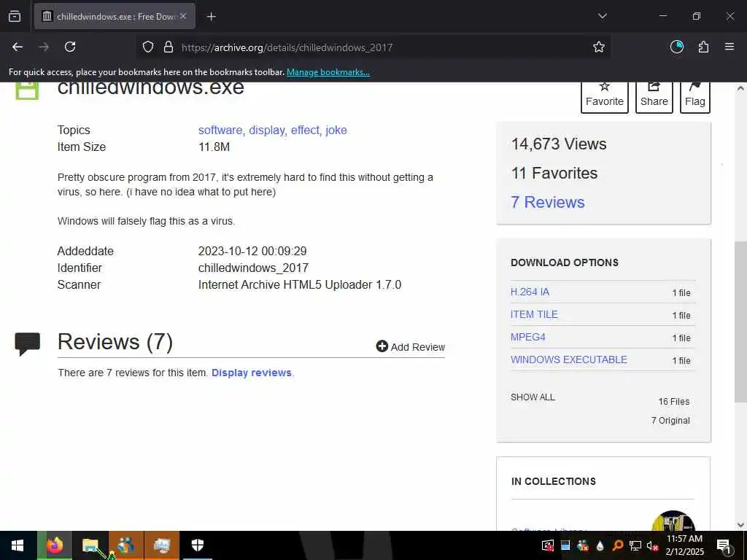Click the Add Review plus icon

point(382,346)
